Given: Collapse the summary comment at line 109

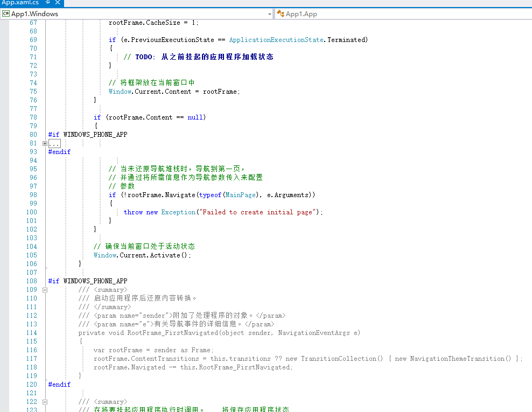Looking at the screenshot, I should click(45, 290).
